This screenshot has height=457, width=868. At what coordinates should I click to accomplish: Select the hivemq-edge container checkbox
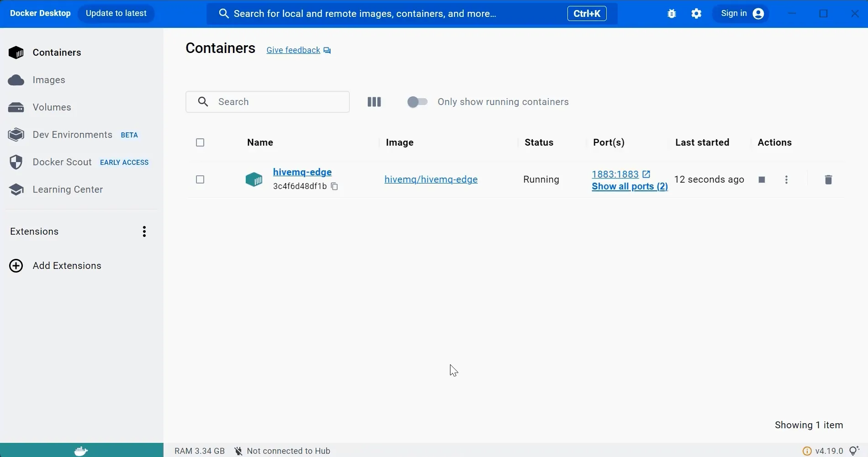[x=200, y=179]
